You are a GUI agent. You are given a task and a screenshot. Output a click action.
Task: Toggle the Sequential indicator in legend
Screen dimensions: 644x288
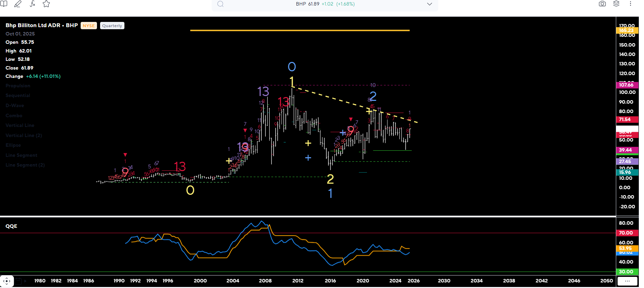click(x=18, y=95)
